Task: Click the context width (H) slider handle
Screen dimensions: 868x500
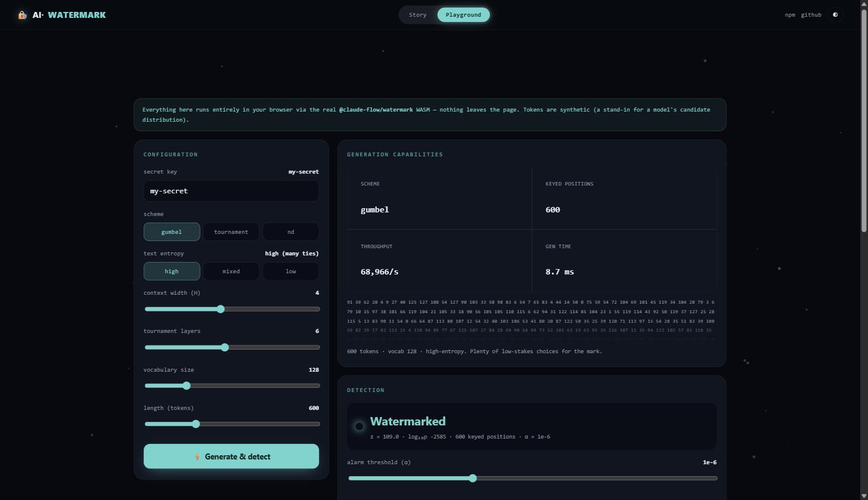Action: pos(221,309)
